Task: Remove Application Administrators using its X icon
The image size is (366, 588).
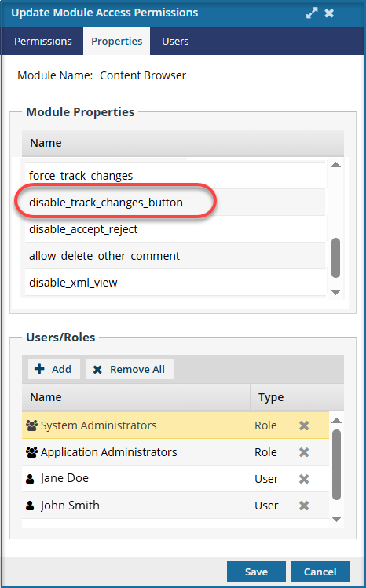Action: (x=304, y=452)
